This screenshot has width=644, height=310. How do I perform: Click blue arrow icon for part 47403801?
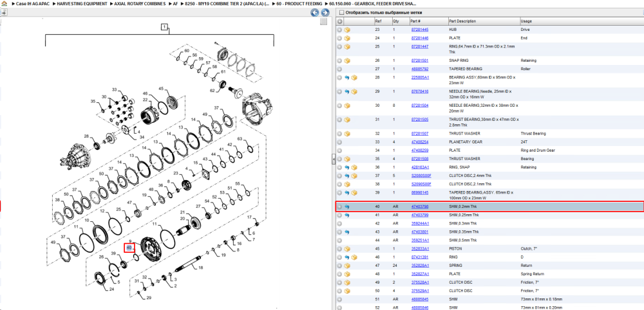[347, 232]
